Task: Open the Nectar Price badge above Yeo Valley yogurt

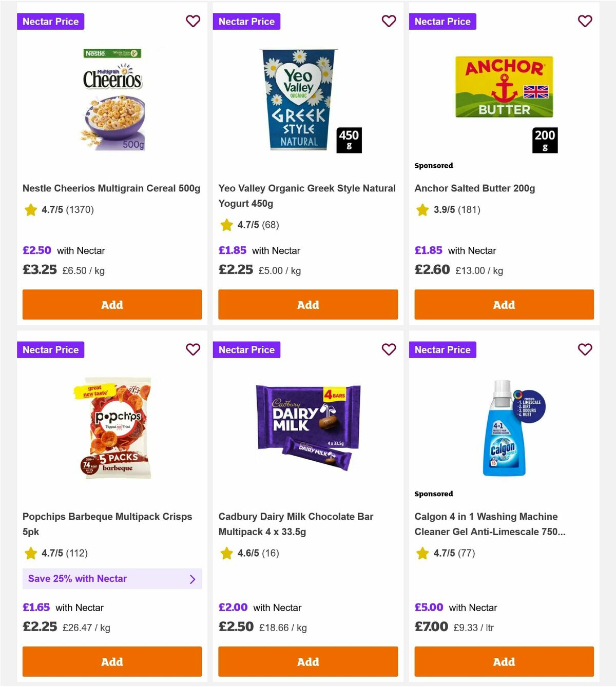Action: tap(246, 21)
